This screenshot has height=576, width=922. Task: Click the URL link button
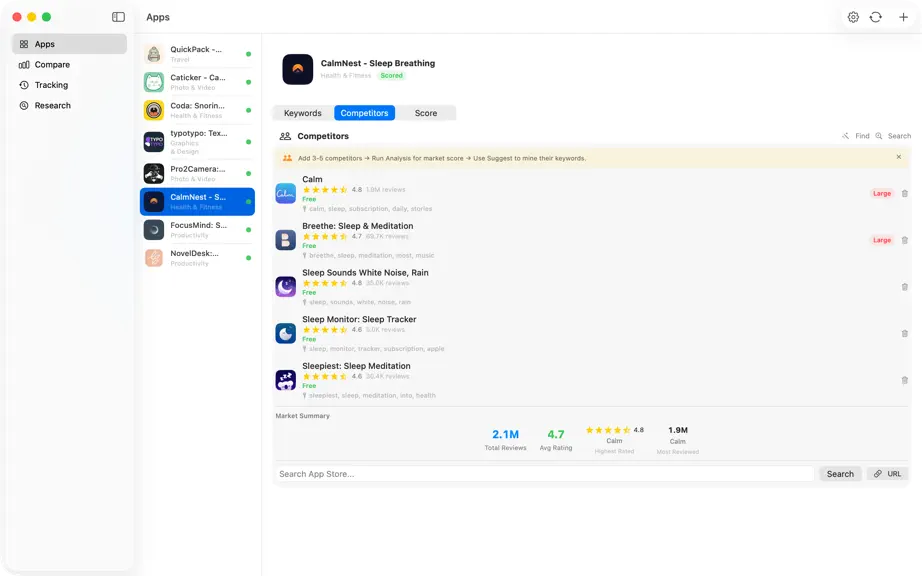(887, 474)
